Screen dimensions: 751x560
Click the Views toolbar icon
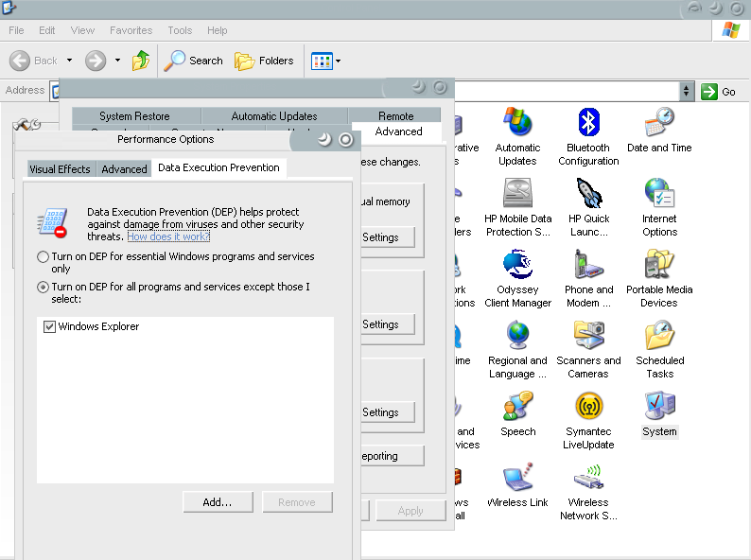[x=322, y=61]
